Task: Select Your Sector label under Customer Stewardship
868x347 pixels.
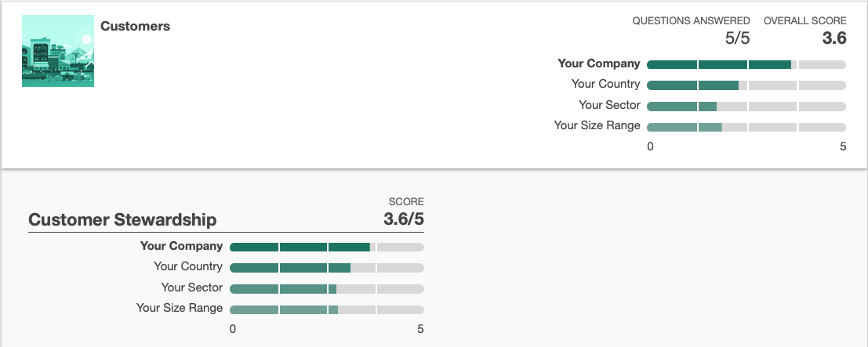Action: point(192,287)
